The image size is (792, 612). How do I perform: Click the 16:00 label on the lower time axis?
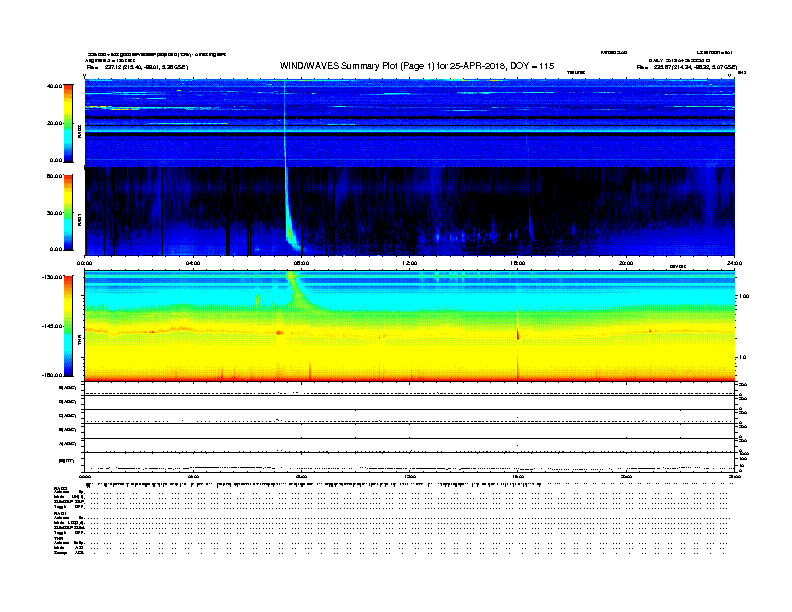point(518,476)
